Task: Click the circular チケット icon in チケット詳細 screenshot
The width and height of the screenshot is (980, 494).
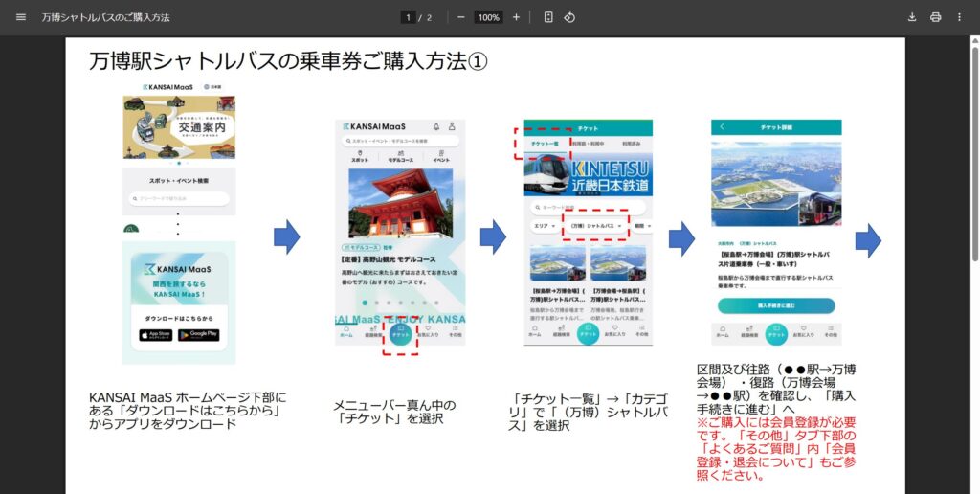Action: tap(776, 334)
